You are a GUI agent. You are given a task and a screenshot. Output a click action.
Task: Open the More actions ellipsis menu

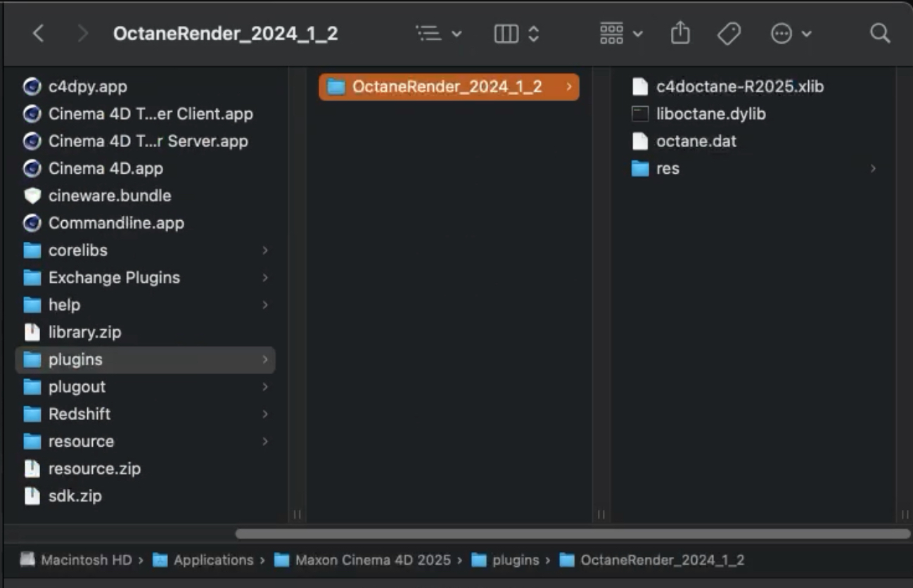pos(791,33)
